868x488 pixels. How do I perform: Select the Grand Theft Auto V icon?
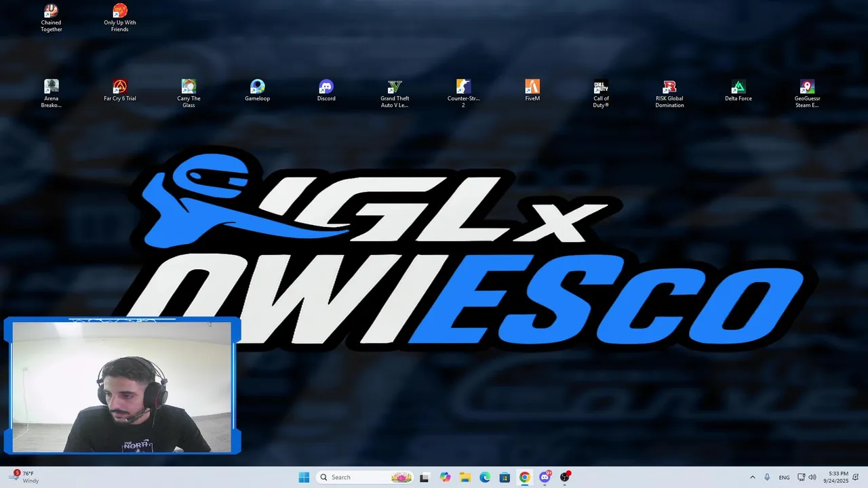click(x=395, y=94)
